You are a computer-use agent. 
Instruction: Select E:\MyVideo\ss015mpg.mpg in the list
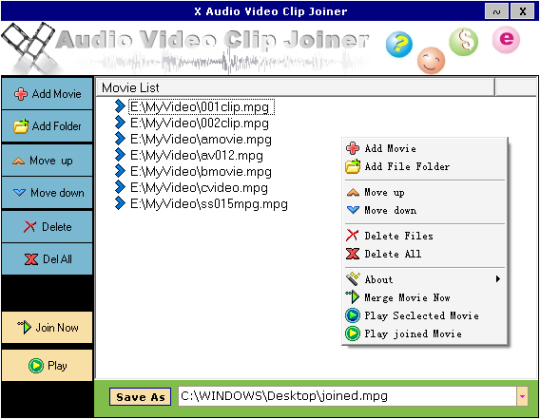pos(209,204)
